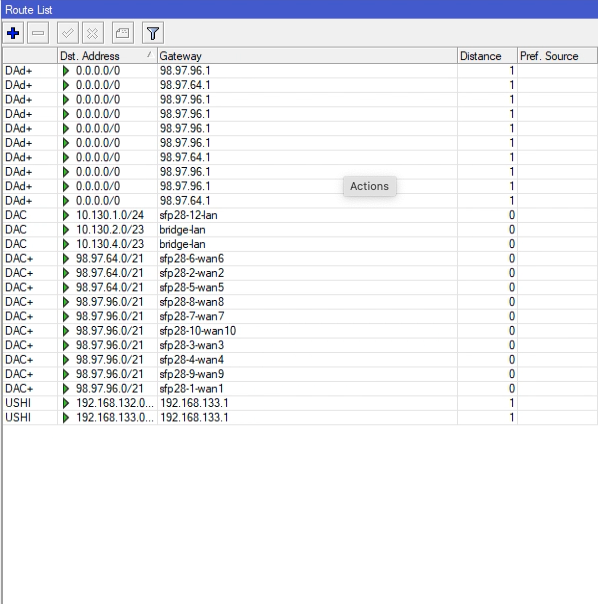Click gateway sfp28-1-wan1

click(x=191, y=388)
